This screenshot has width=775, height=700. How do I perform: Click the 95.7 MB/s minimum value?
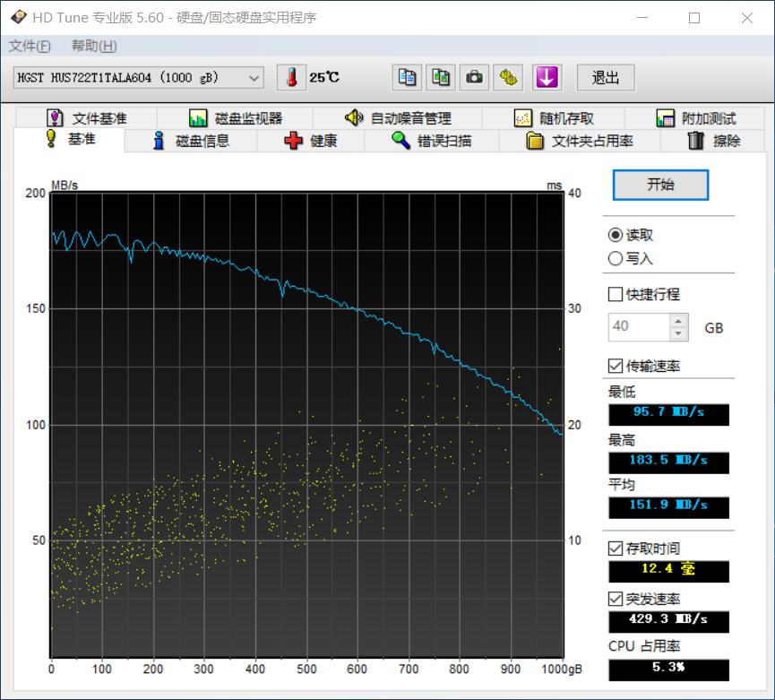coord(668,414)
